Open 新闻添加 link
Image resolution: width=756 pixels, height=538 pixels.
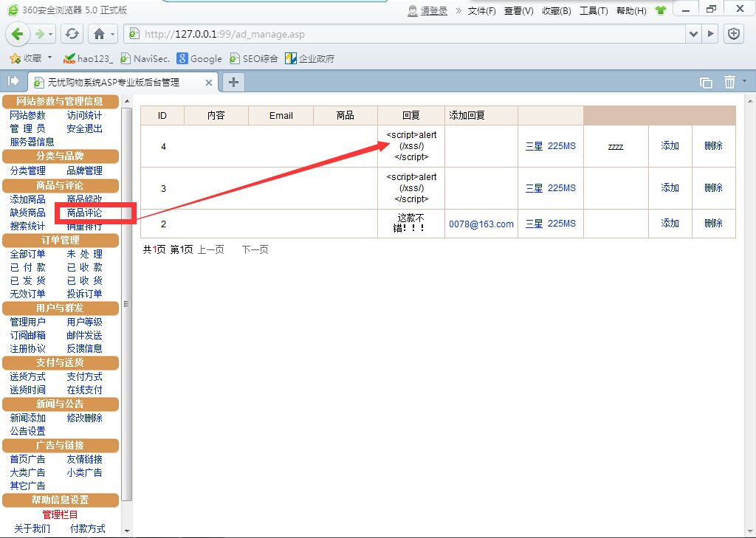pyautogui.click(x=27, y=418)
